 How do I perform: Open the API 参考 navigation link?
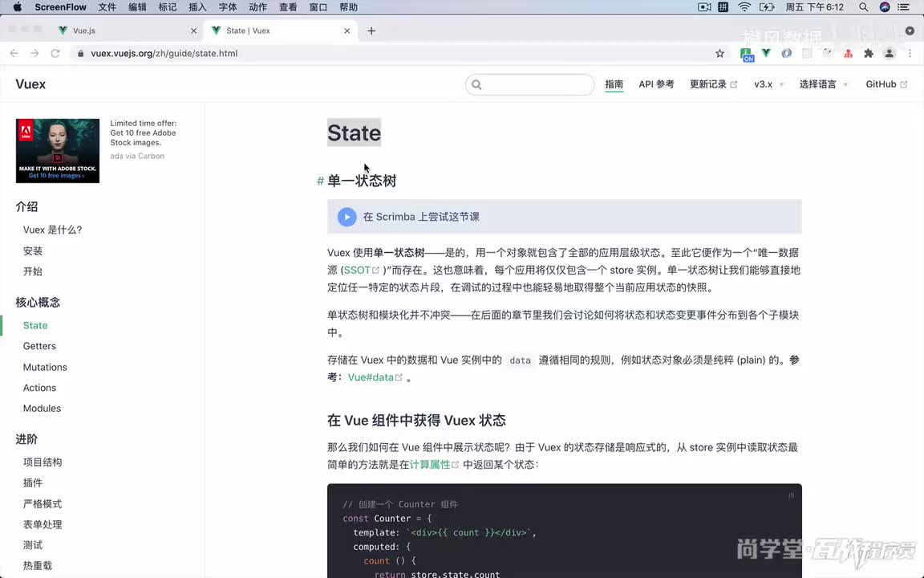[656, 84]
